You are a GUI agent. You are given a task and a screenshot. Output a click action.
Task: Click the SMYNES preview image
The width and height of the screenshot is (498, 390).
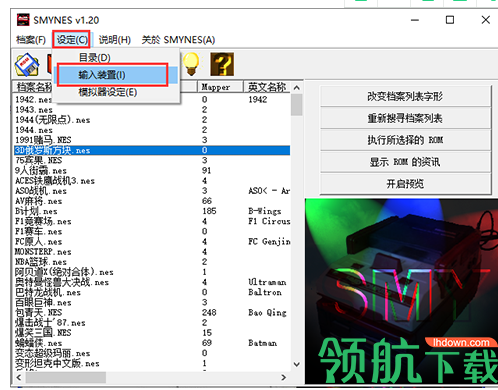coord(401,291)
